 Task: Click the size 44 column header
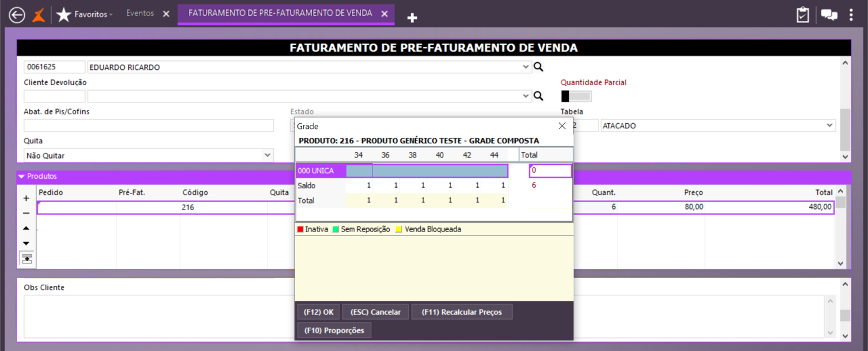pos(494,155)
